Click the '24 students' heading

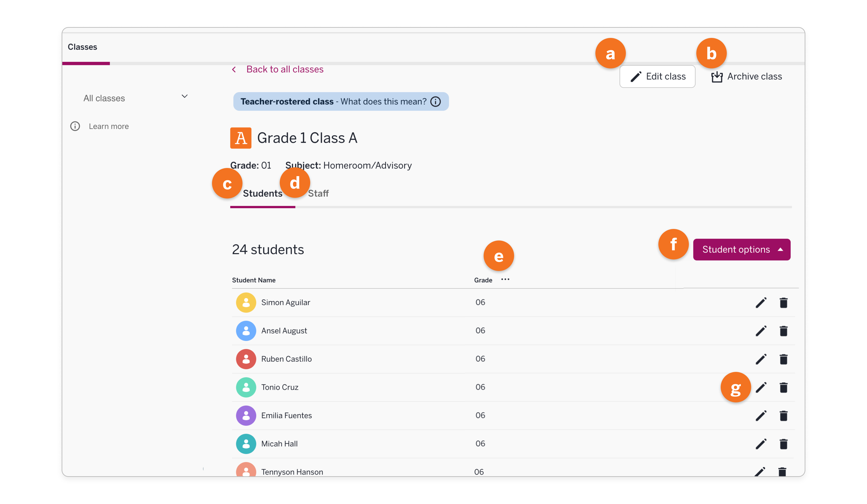coord(268,250)
